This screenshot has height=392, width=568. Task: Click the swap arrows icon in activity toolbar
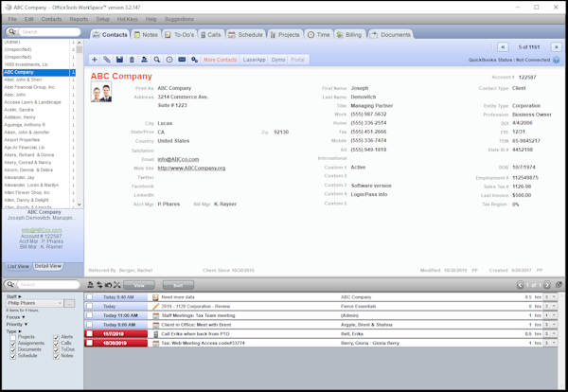pos(99,285)
